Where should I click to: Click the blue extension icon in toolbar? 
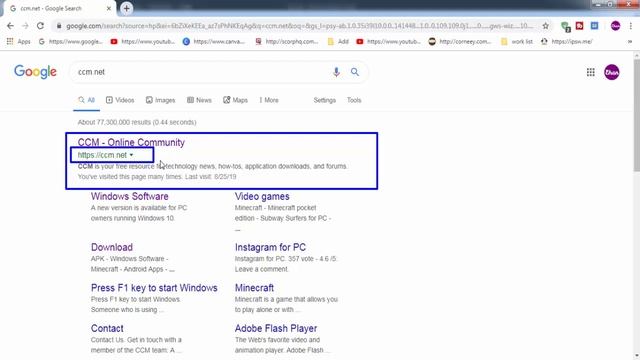[x=594, y=26]
